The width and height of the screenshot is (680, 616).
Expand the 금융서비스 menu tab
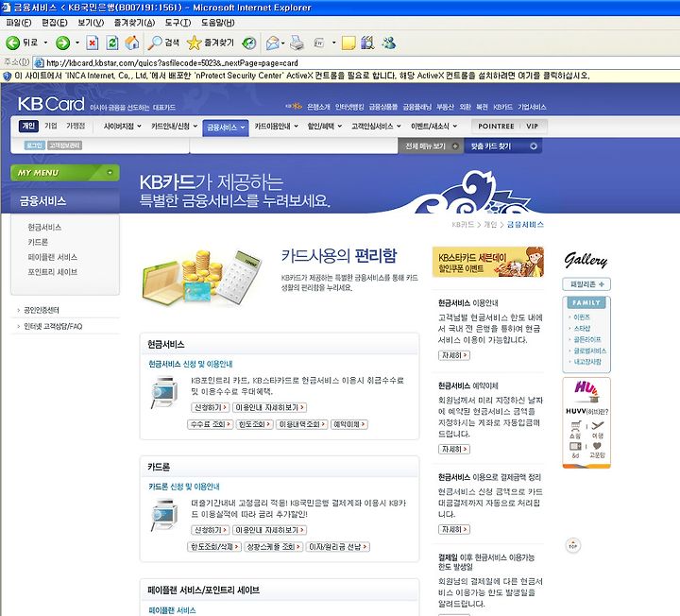226,128
